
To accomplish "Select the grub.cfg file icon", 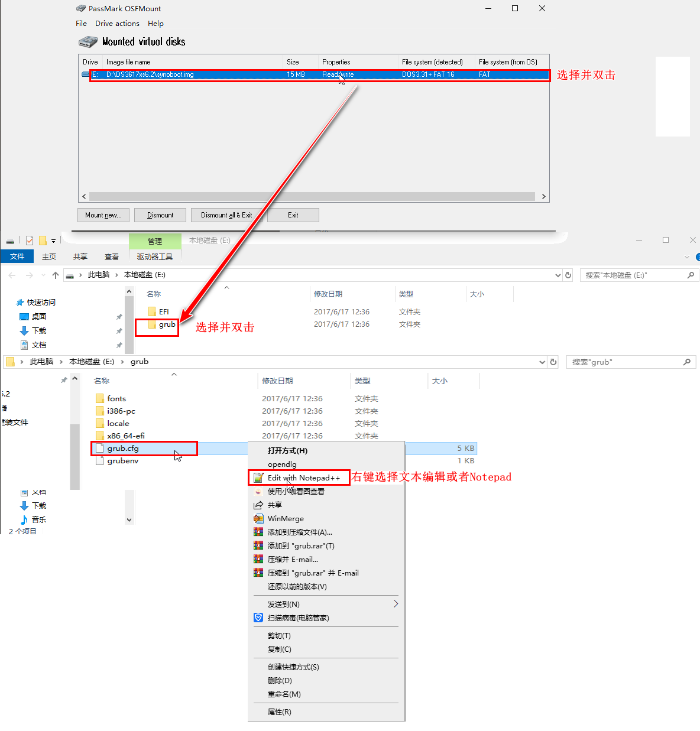I will pyautogui.click(x=100, y=448).
